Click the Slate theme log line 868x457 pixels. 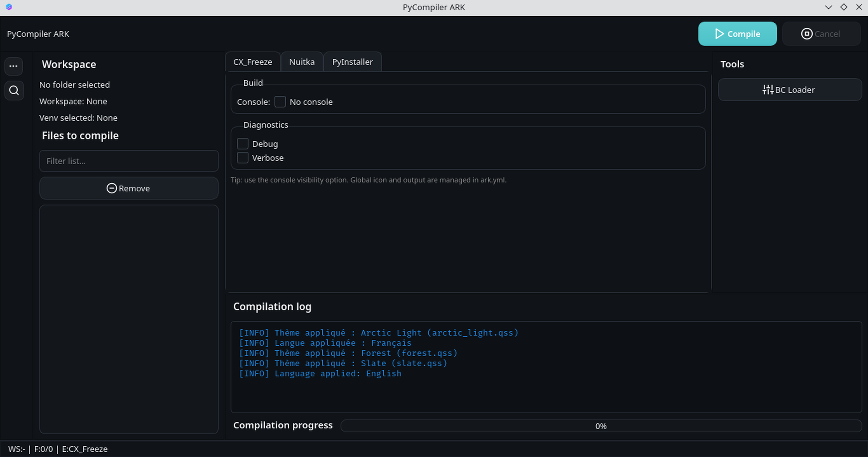343,363
